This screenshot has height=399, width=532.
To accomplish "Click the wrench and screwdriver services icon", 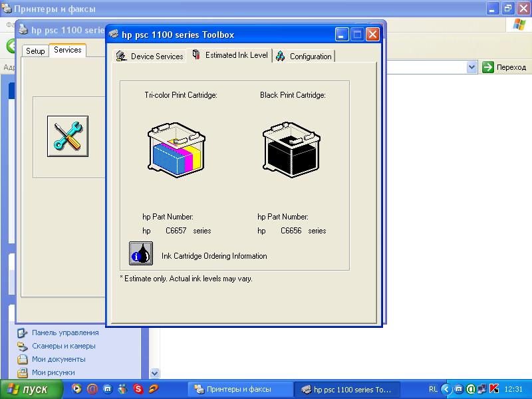I will coord(67,136).
